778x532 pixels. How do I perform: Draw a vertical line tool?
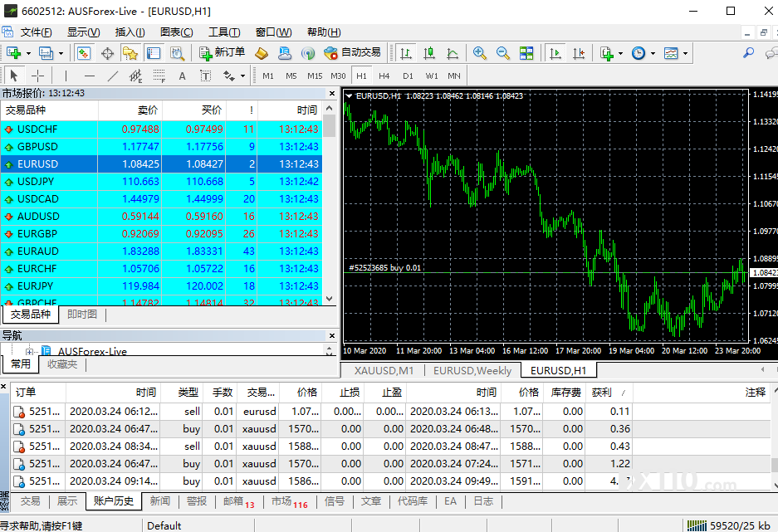click(x=66, y=76)
